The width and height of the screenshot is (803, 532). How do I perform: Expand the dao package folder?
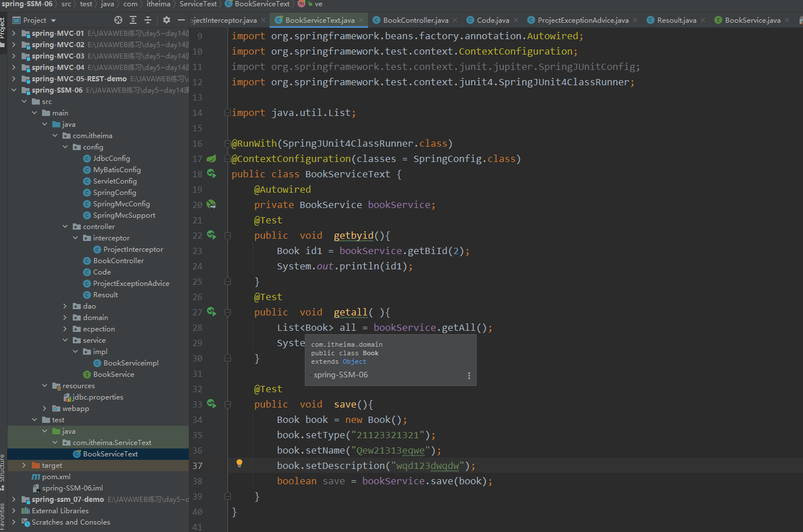(x=65, y=306)
